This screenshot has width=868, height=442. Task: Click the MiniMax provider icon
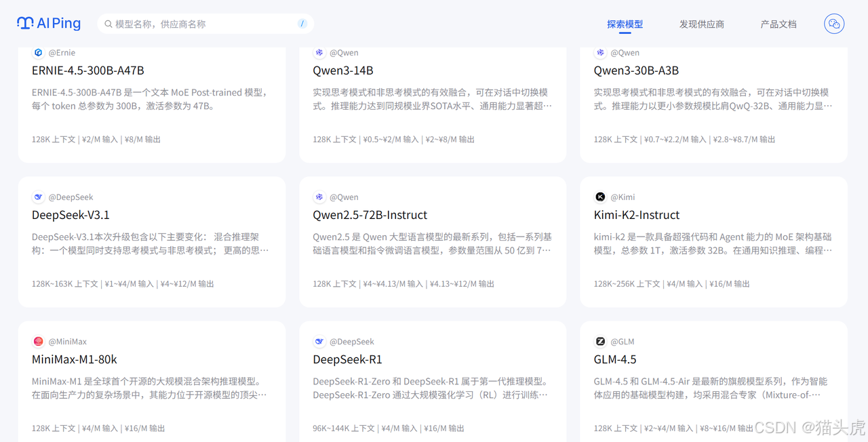coord(38,342)
